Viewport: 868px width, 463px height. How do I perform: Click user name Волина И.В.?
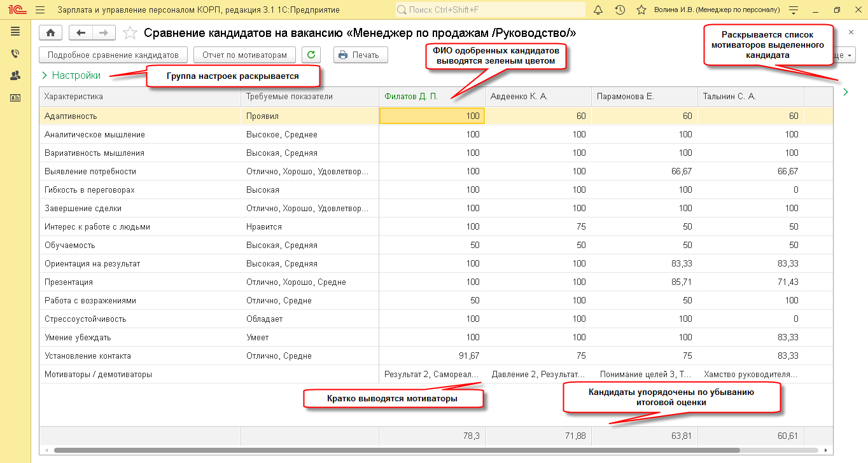[717, 10]
